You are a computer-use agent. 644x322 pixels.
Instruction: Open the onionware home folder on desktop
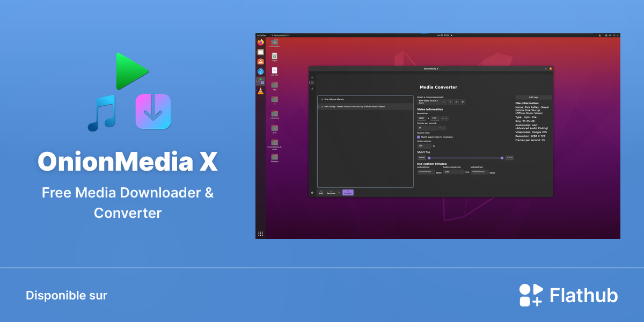(275, 42)
